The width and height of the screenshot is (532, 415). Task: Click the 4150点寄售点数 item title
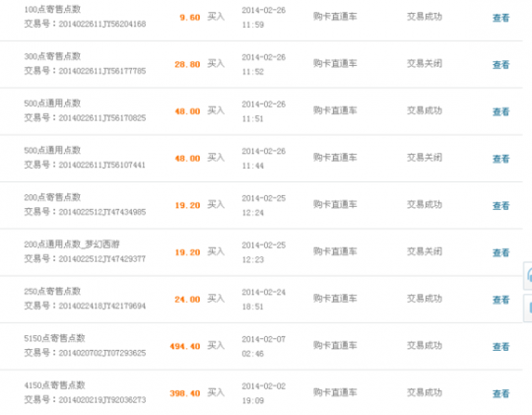54,385
